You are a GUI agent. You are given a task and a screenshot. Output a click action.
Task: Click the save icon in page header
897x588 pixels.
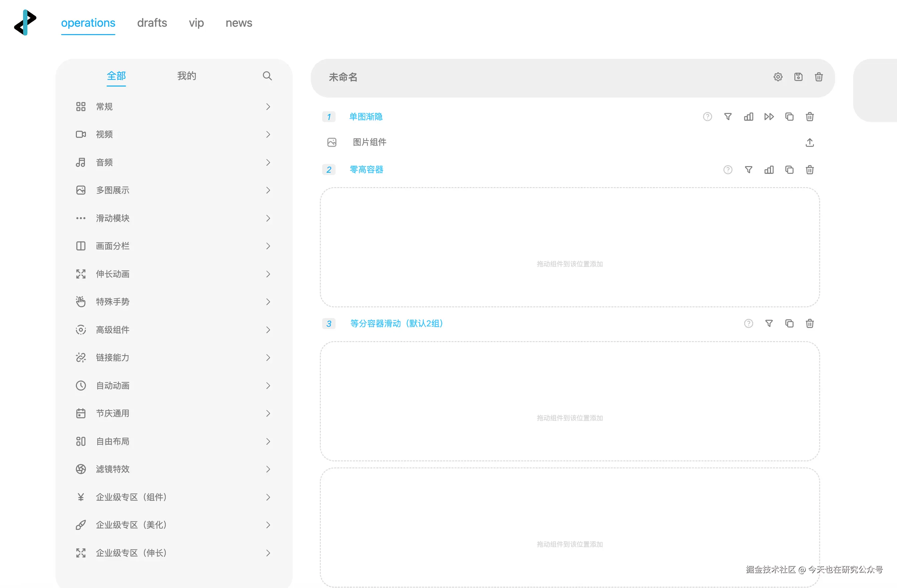[x=798, y=77]
